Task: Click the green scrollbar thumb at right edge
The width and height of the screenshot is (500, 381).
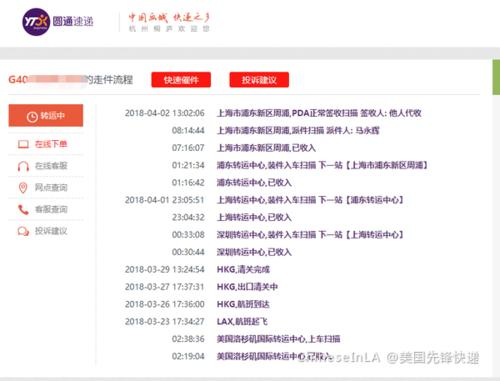Action: point(496,77)
